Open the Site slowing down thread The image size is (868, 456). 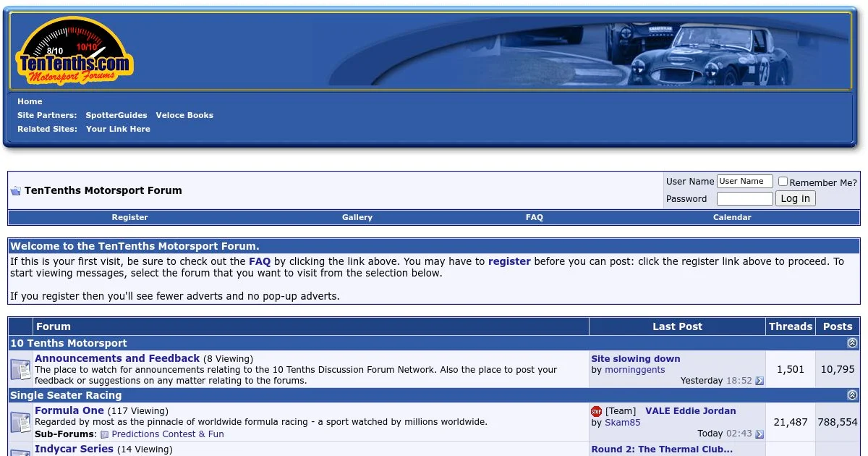[636, 358]
